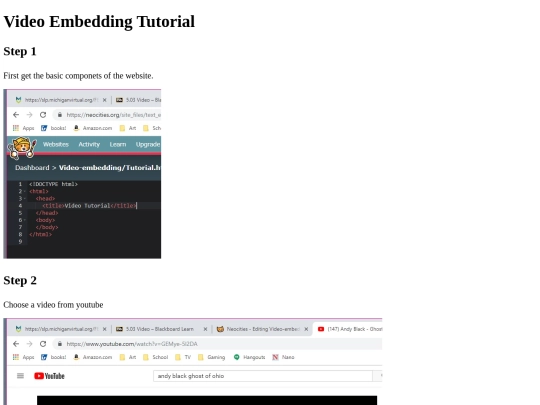Click the 'First get the basic componets' text
Image resolution: width=540 pixels, height=405 pixels.
click(78, 76)
